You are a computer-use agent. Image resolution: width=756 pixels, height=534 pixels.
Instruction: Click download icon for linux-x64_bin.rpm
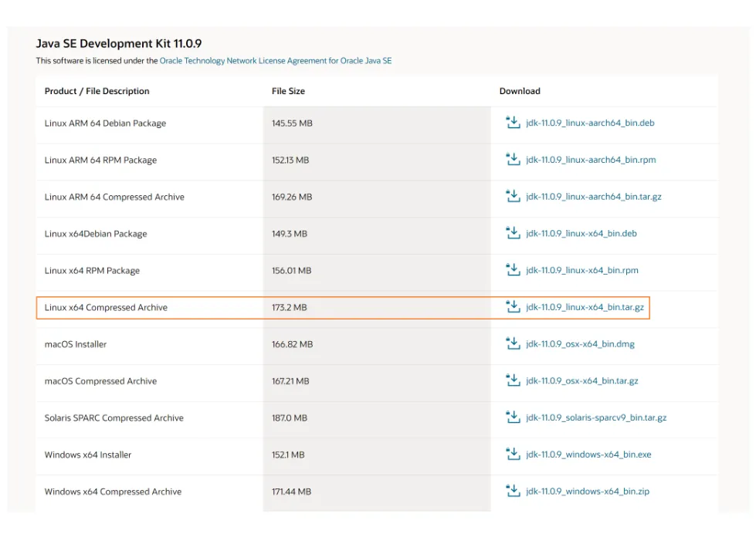point(513,270)
